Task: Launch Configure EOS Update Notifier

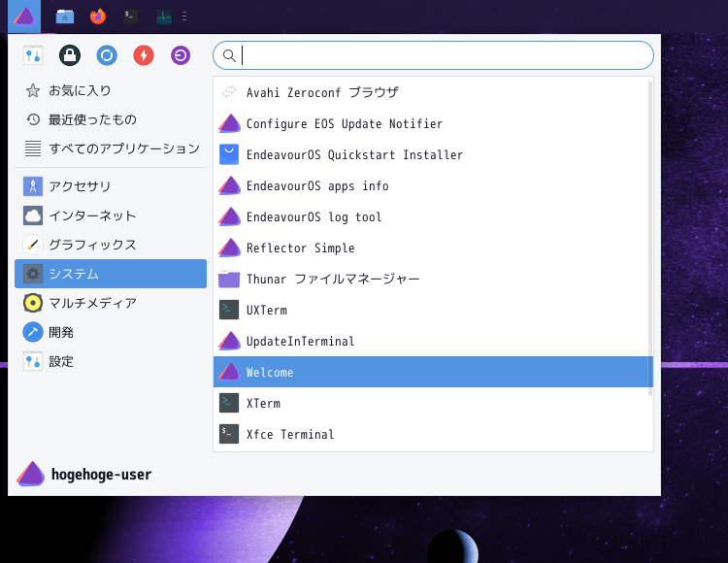Action: 433,123
